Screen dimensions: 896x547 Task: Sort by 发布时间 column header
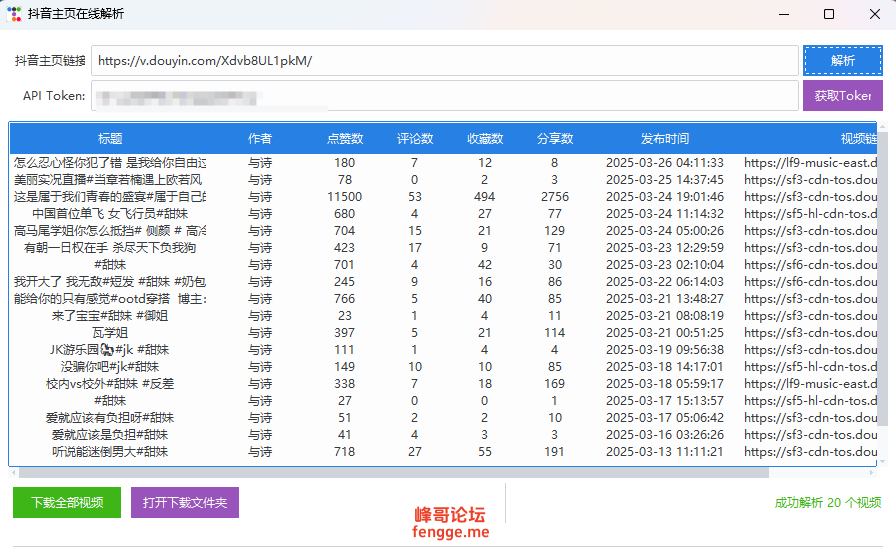665,138
